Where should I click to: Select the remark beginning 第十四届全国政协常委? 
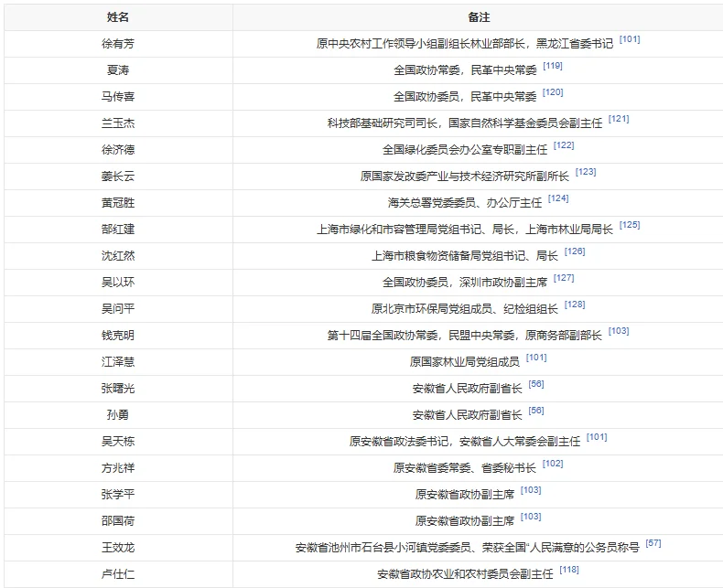465,335
